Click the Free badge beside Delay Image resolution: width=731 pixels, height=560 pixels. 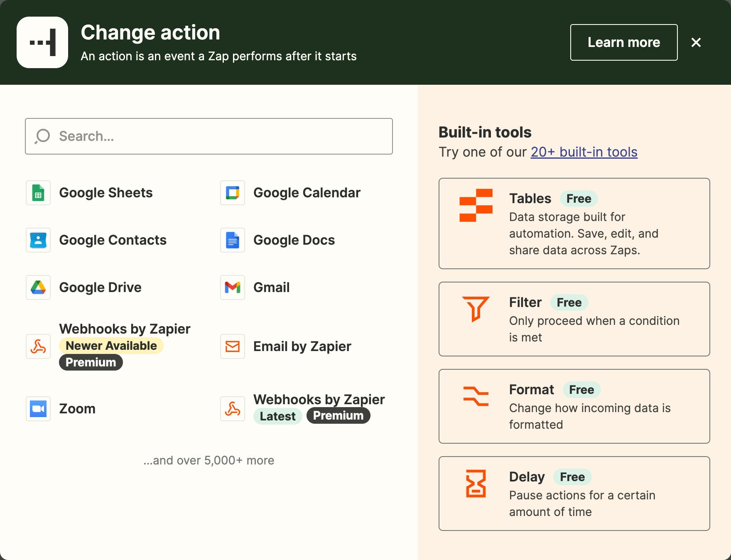[x=572, y=477]
